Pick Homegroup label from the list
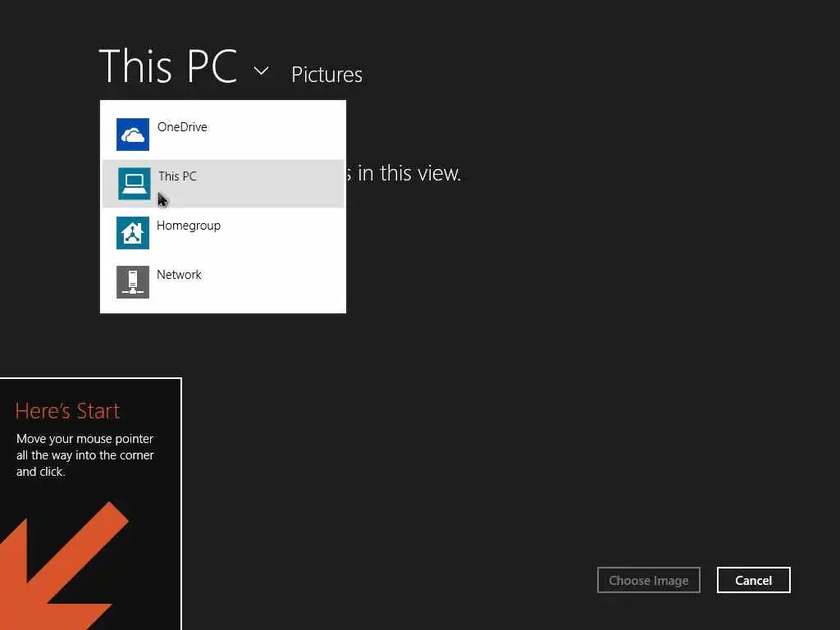 189,226
